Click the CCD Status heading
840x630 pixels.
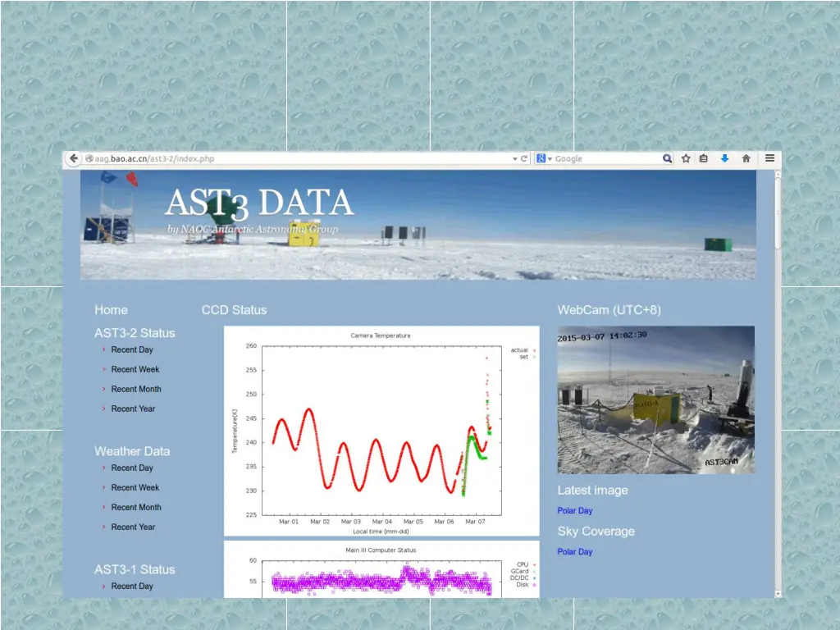234,309
